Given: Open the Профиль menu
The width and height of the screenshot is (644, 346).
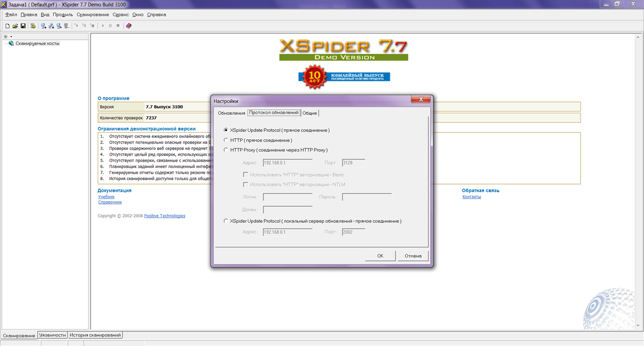Looking at the screenshot, I should [63, 15].
